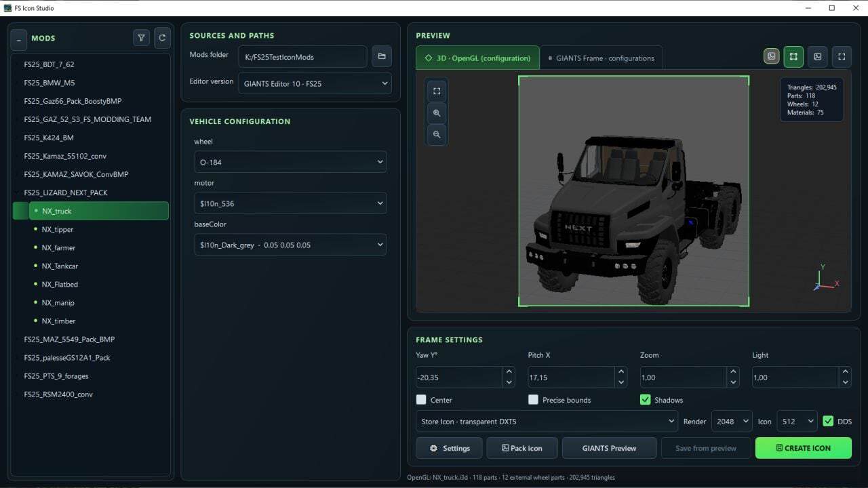
Task: Click the GIANTS Preview button
Action: click(x=610, y=448)
